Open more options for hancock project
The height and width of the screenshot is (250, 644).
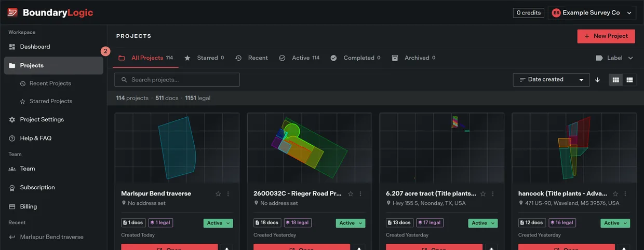[625, 194]
